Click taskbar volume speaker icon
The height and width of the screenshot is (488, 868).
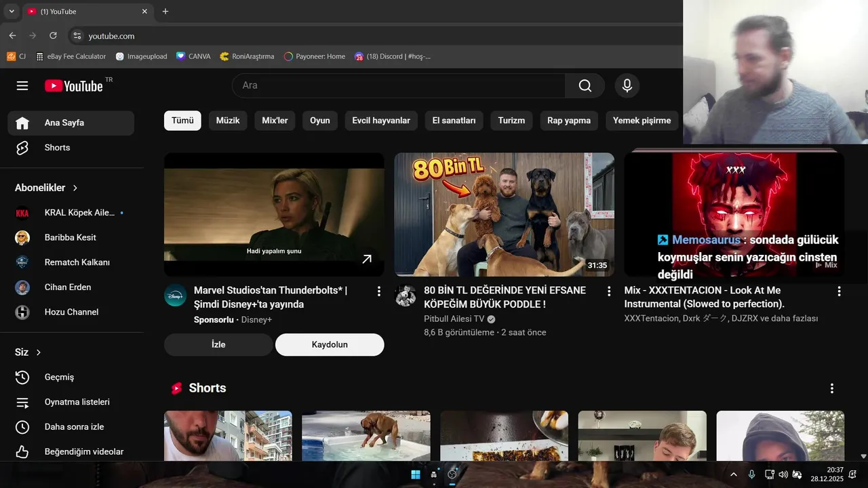(783, 474)
